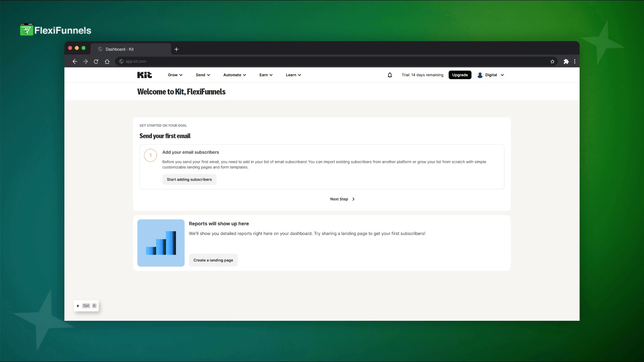The width and height of the screenshot is (644, 362).
Task: Bookmark page with star icon
Action: coord(552,61)
